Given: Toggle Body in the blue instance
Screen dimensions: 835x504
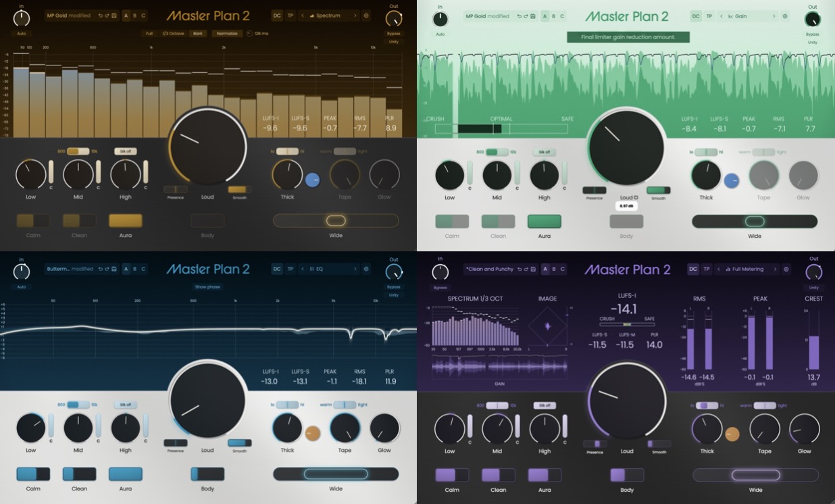Looking at the screenshot, I should [x=207, y=474].
